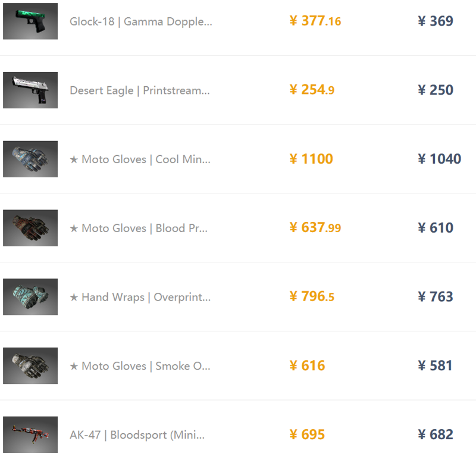
Task: Open the AK-47 | Bloodsport (Mini... name
Action: (137, 435)
